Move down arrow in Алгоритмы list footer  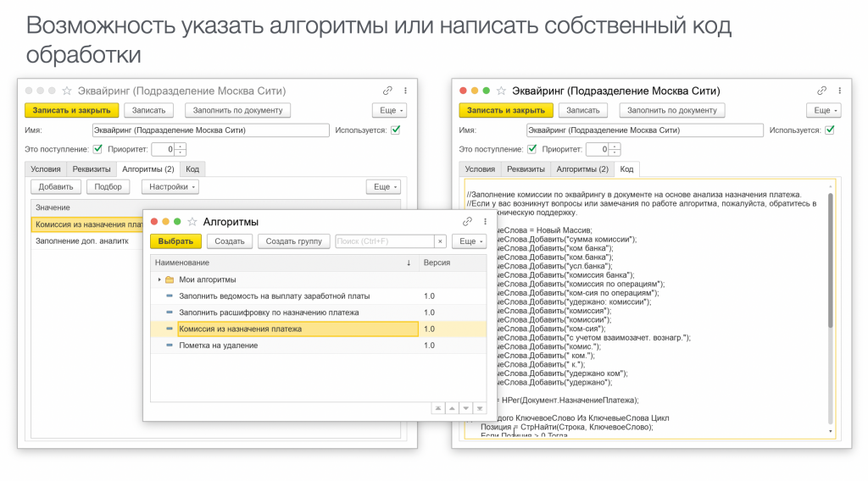[x=466, y=408]
